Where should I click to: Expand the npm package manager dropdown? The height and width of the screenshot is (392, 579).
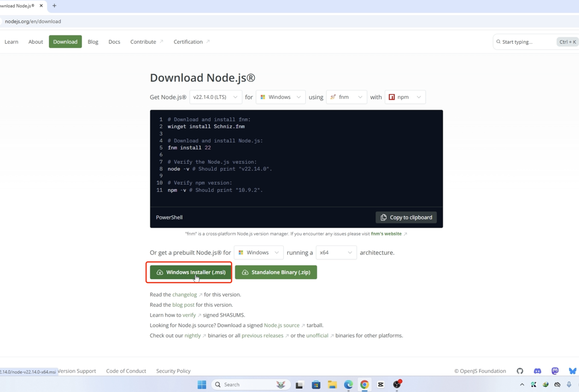(405, 97)
